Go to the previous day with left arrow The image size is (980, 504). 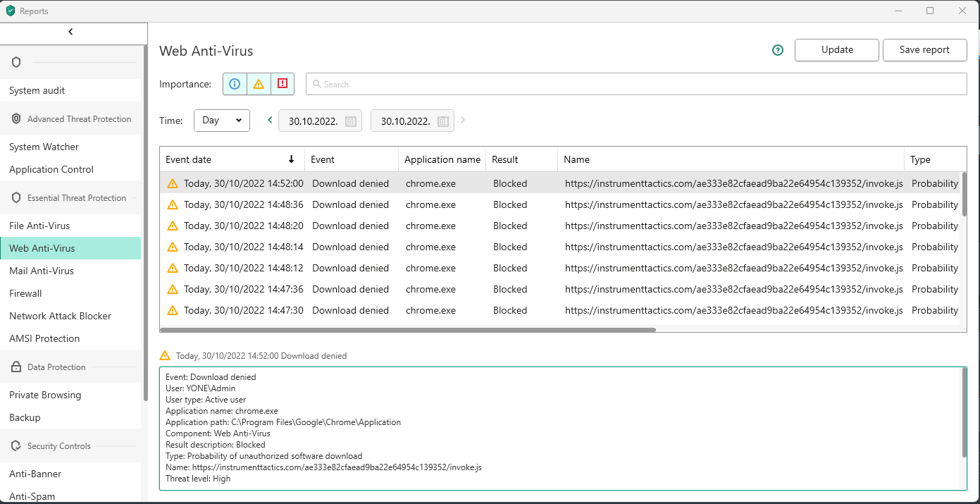point(270,121)
